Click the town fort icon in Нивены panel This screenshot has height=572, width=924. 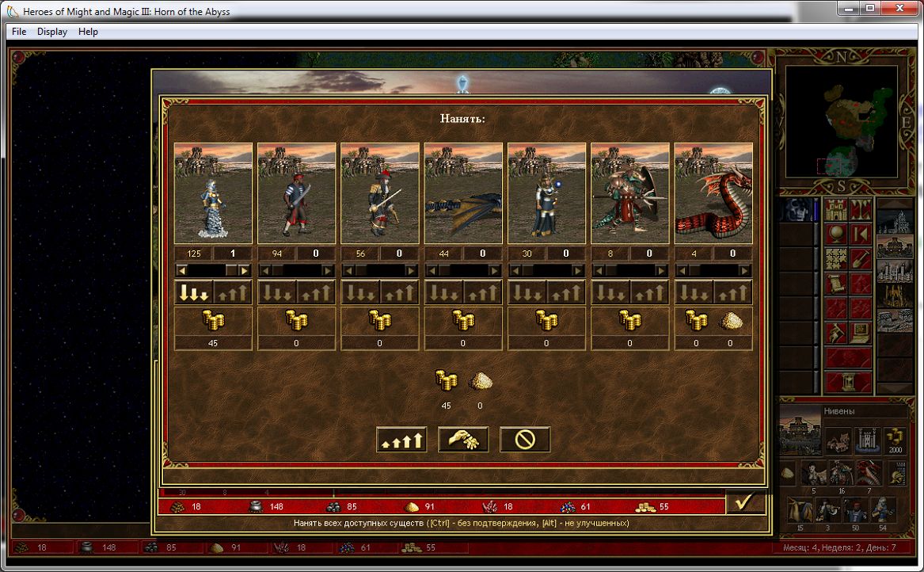(868, 440)
